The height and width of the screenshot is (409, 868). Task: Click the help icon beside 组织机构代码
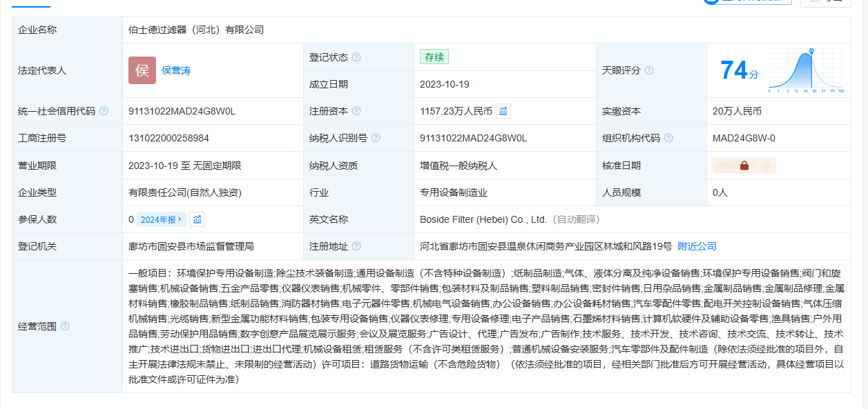[x=668, y=138]
